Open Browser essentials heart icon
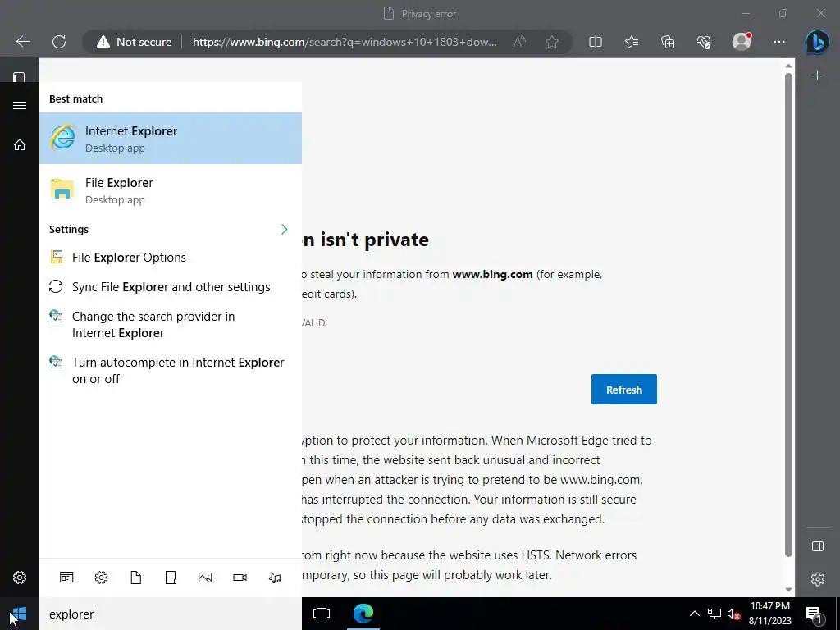 point(704,42)
